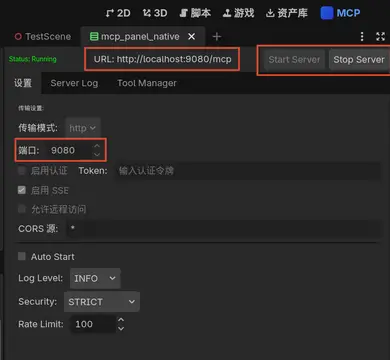Click the Rate Limit value 100 field

pyautogui.click(x=93, y=324)
